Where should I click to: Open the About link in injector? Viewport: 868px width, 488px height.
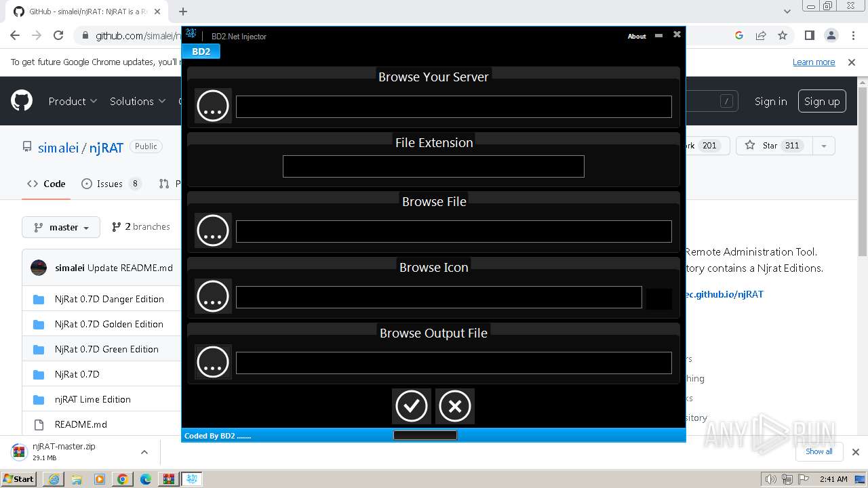coord(637,37)
